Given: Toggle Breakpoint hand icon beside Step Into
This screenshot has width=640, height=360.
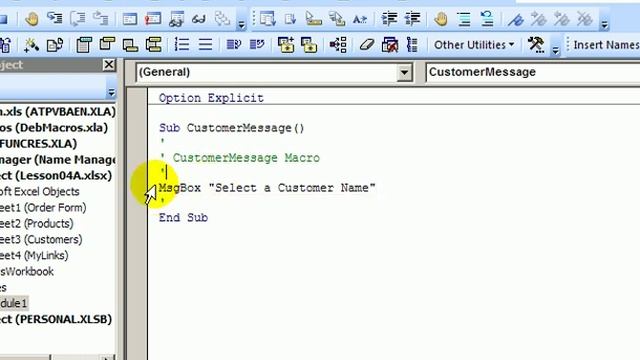Looking at the screenshot, I should (31, 19).
